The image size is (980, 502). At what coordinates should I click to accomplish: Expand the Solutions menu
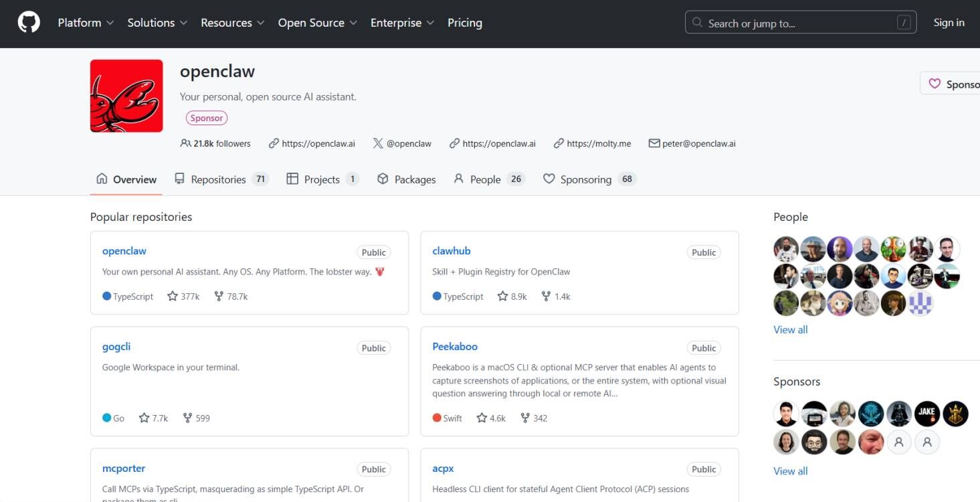(x=157, y=23)
